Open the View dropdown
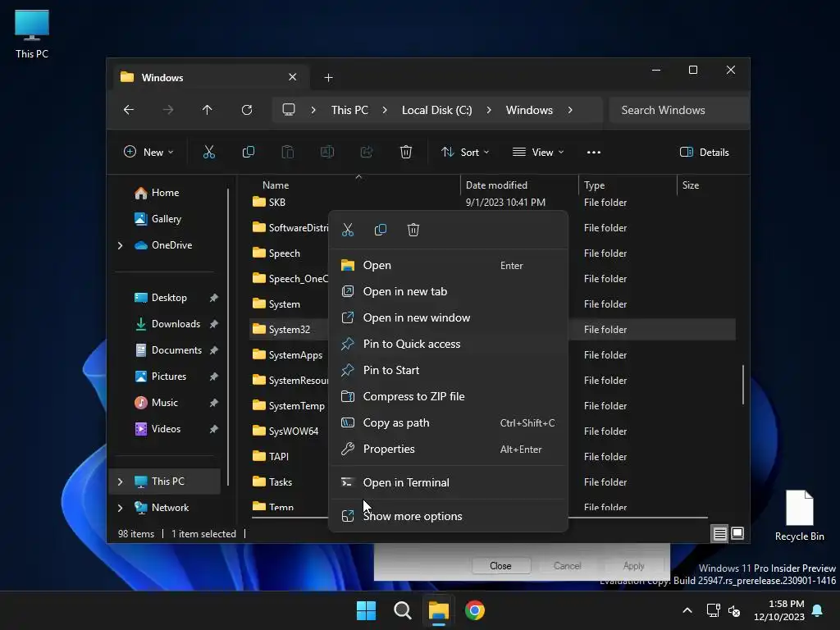 point(538,152)
